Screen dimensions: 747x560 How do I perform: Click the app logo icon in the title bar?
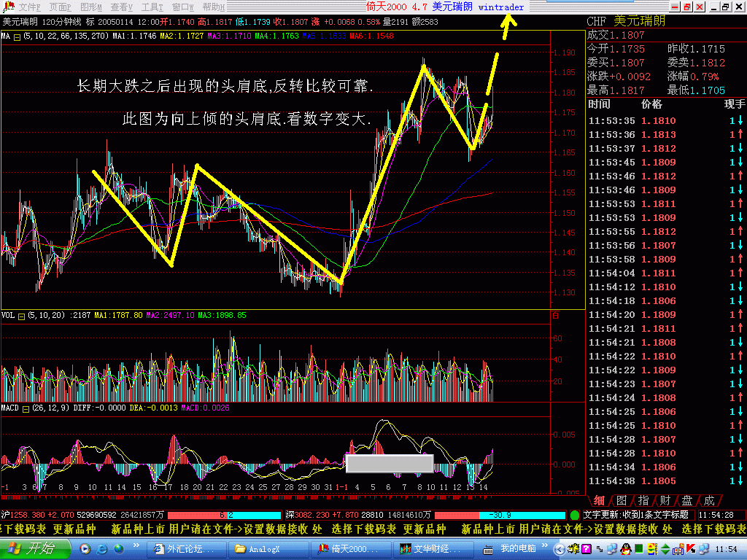click(8, 7)
